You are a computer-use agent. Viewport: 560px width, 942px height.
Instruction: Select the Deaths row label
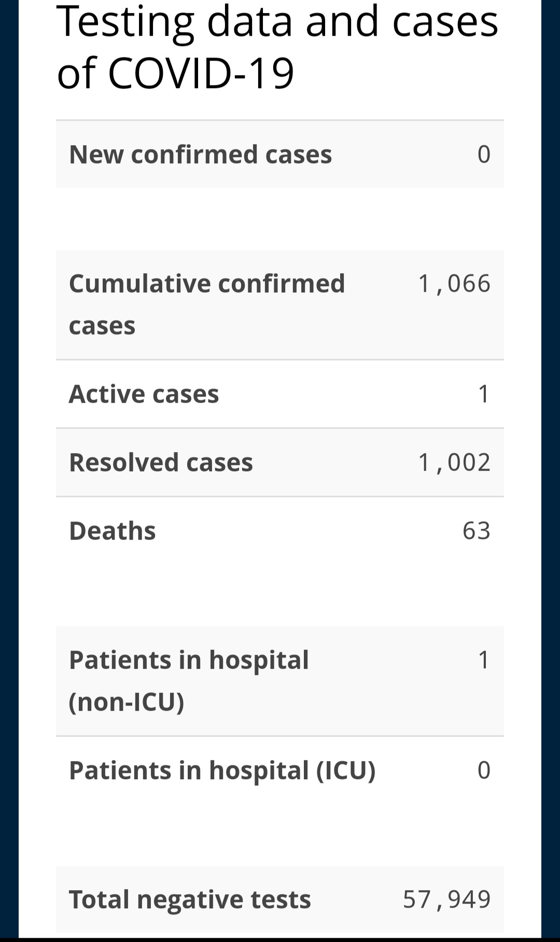coord(112,531)
